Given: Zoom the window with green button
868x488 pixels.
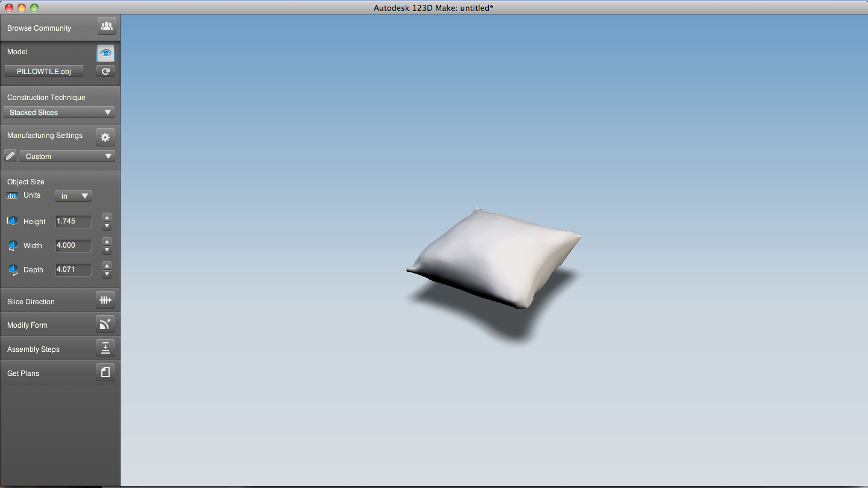Looking at the screenshot, I should click(34, 8).
